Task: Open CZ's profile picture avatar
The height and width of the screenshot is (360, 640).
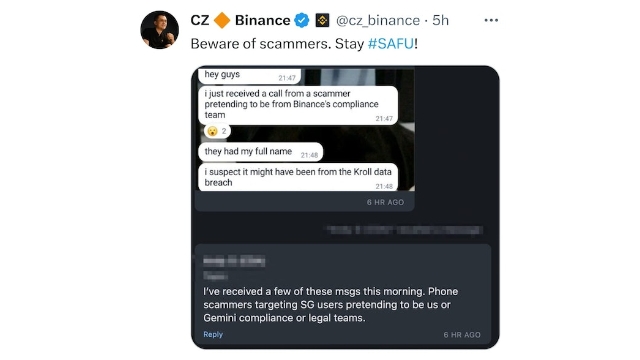Action: click(160, 30)
